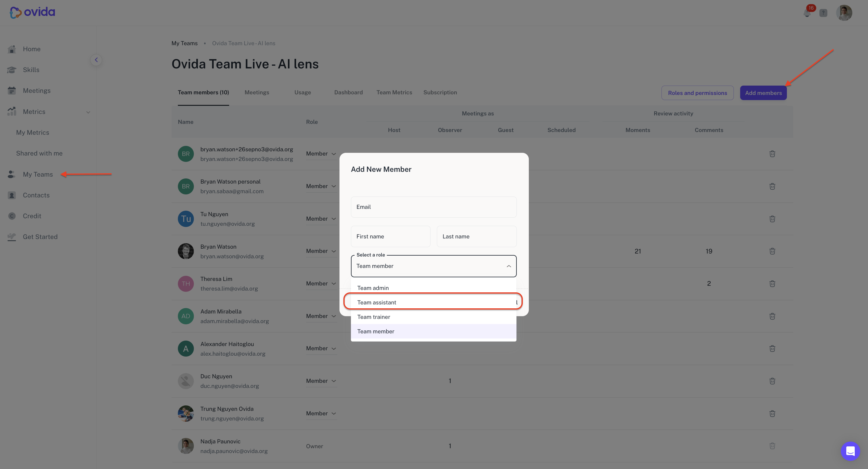Select Team admin role option
Image resolution: width=868 pixels, height=469 pixels.
pos(433,288)
